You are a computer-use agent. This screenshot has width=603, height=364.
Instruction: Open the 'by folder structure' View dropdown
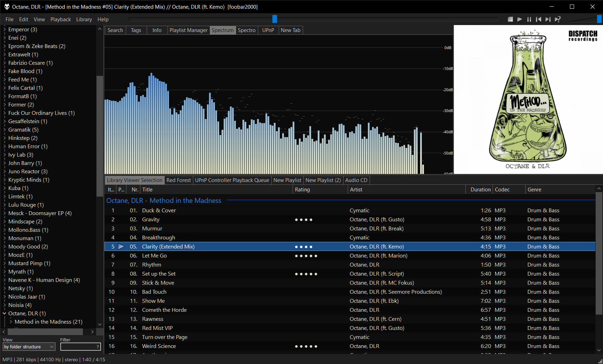[29, 347]
